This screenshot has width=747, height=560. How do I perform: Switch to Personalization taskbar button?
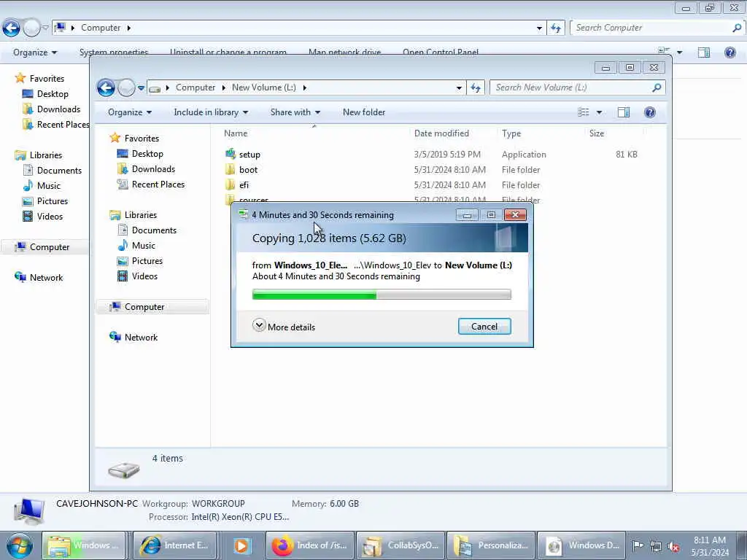491,545
